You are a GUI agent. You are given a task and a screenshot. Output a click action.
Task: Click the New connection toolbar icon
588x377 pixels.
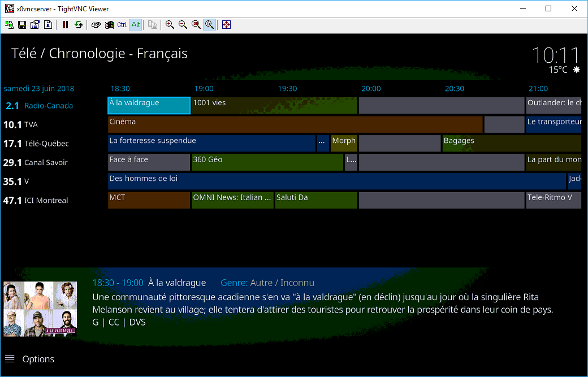click(x=9, y=25)
